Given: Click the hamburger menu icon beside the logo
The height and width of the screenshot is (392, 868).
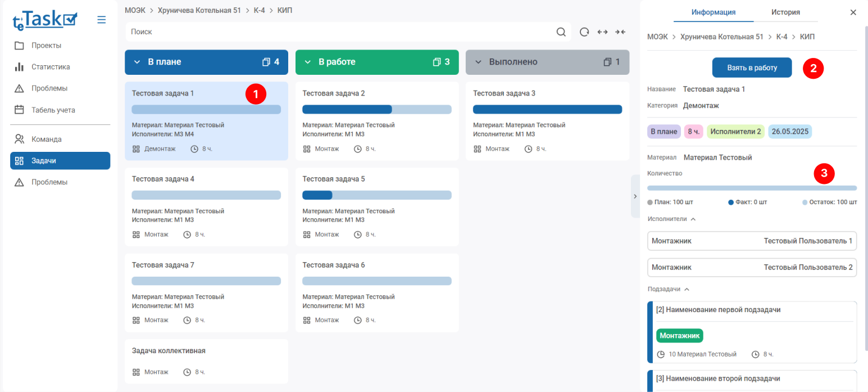Looking at the screenshot, I should (x=101, y=20).
